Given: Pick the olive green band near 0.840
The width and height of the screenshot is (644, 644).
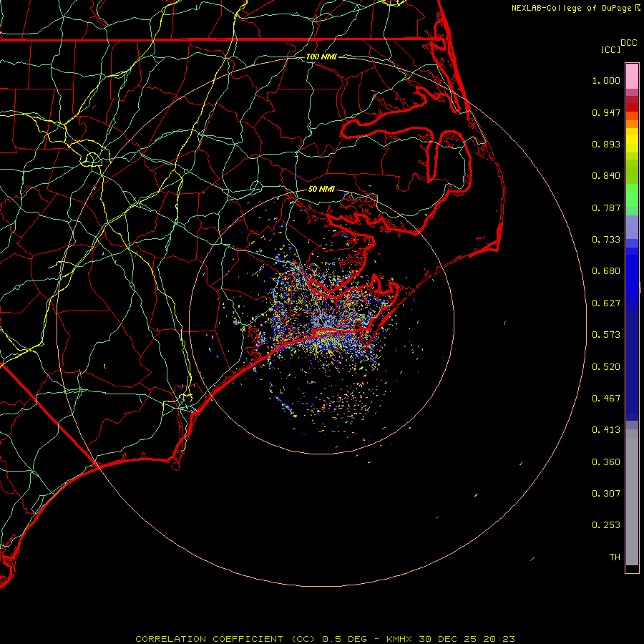Looking at the screenshot, I should point(632,172).
